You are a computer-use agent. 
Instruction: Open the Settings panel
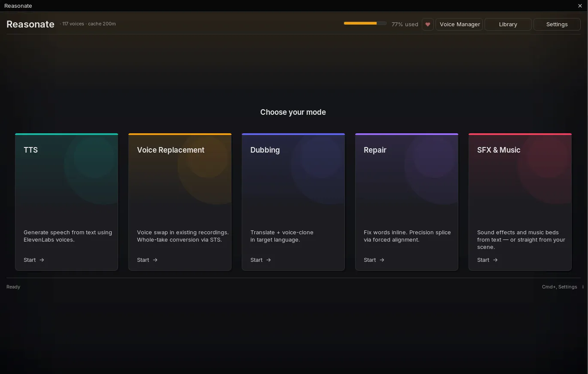(x=557, y=25)
